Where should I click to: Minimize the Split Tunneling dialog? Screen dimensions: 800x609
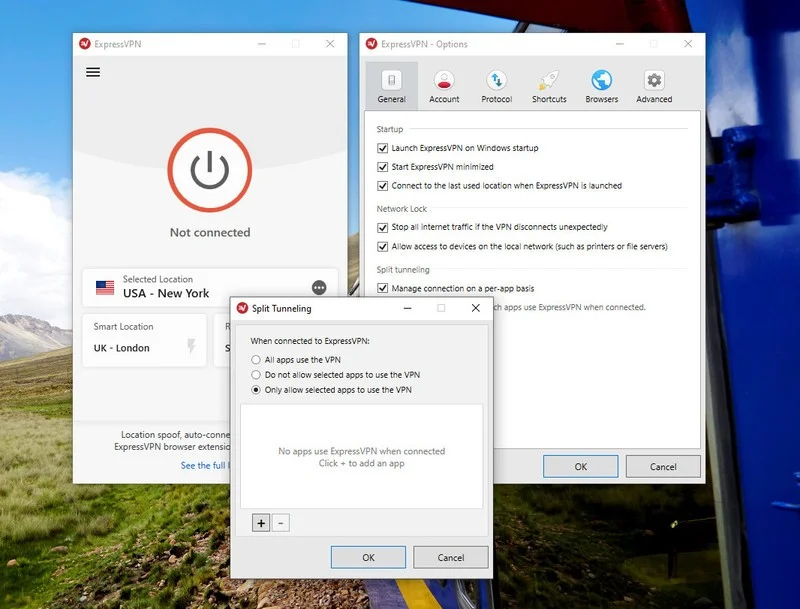pos(407,308)
